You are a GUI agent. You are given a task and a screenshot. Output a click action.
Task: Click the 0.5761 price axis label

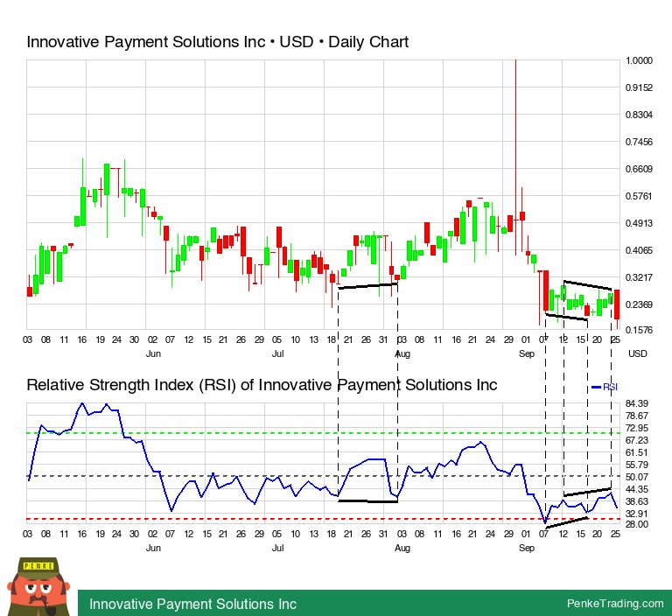pyautogui.click(x=639, y=196)
